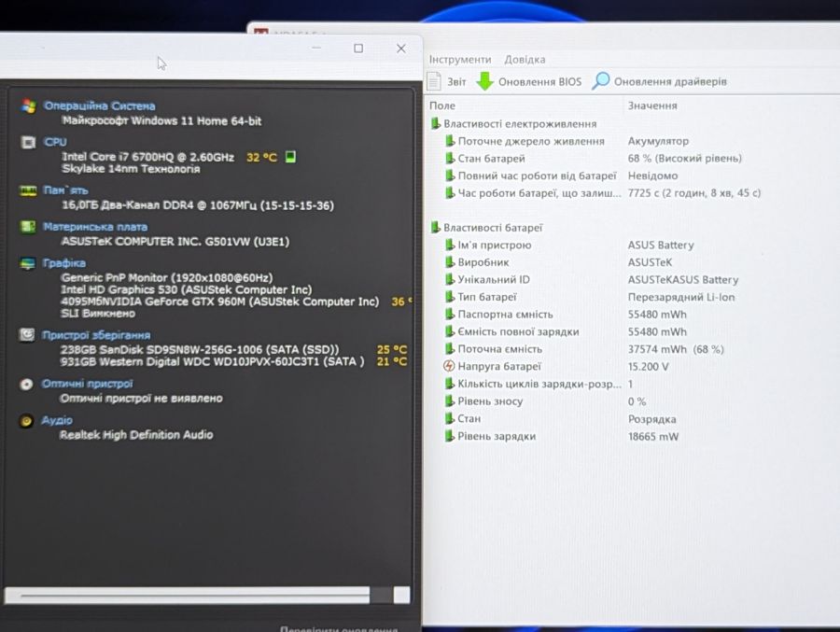Viewport: 840px width, 632px height.
Task: Open the Пам'ять section link
Action: pyautogui.click(x=65, y=190)
